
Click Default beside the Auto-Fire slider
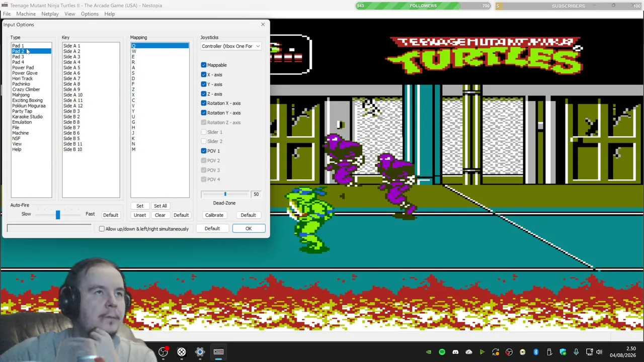click(111, 215)
